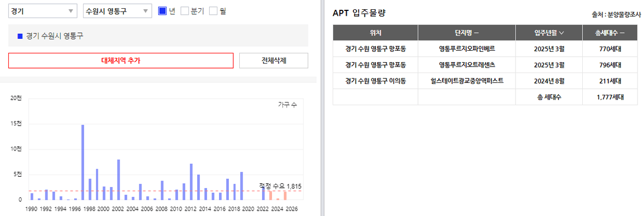Viewport: 644px width, 216px height.
Task: Select 힐스테이트광교중앙역퍼스트 complex name cell
Action: 466,81
